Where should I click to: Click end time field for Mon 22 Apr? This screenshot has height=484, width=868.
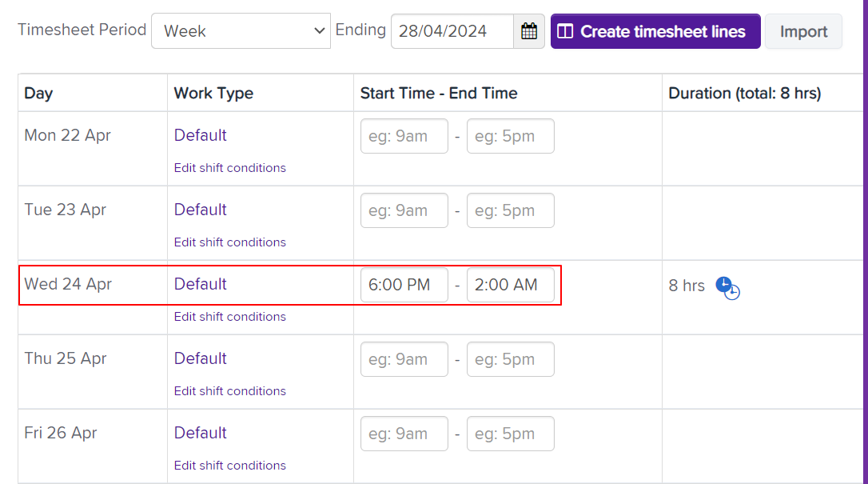pyautogui.click(x=511, y=136)
